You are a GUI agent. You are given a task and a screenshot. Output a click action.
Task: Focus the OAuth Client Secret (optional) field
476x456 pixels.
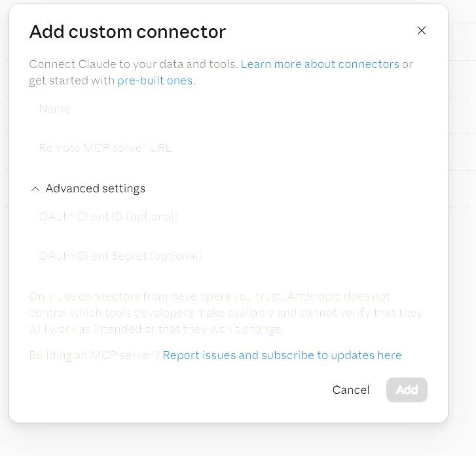point(228,256)
